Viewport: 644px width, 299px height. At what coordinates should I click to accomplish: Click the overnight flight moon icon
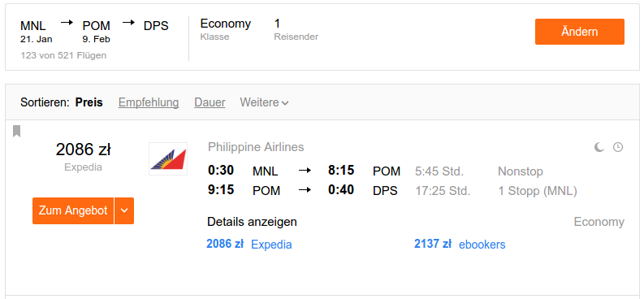pyautogui.click(x=599, y=147)
